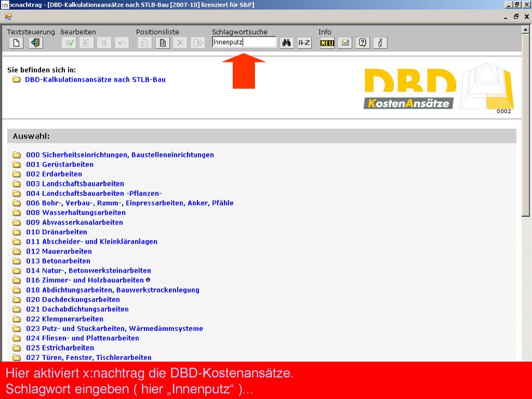Open 018 Abdichtungsarbeiten, Bauwerkstrockenlegung
Viewport: 532px width, 399px height.
coord(113,290)
